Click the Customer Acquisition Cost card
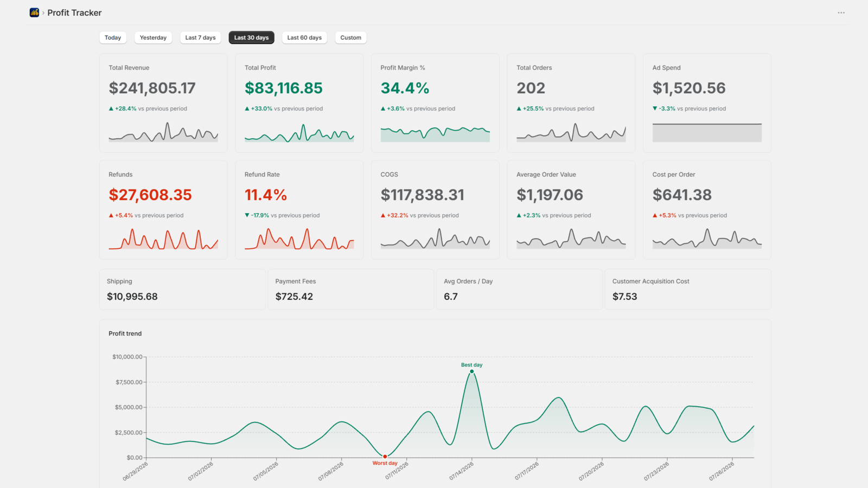868x488 pixels. [688, 290]
